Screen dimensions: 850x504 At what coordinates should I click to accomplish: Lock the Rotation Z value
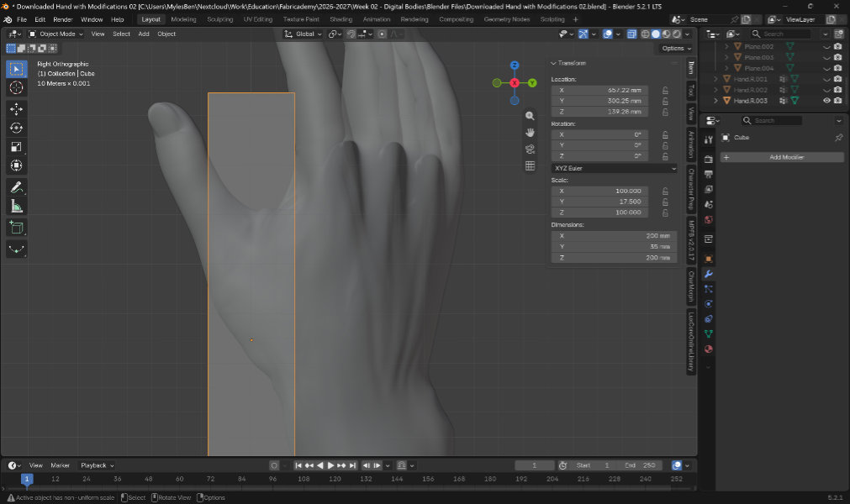(x=665, y=156)
